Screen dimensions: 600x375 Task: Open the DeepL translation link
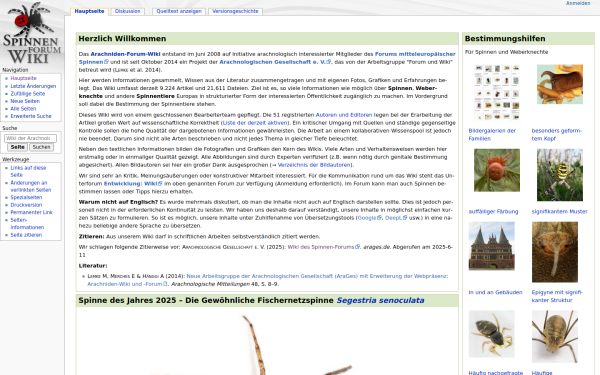coord(396,218)
